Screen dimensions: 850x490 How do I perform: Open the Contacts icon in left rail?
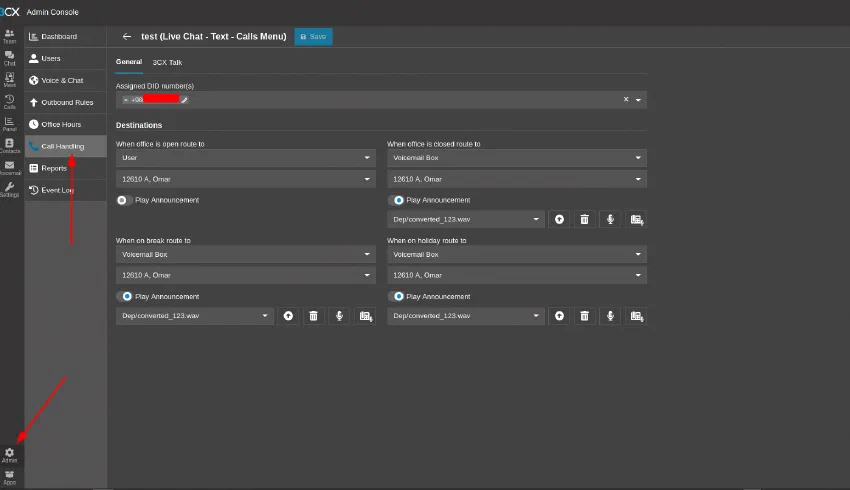[9, 146]
